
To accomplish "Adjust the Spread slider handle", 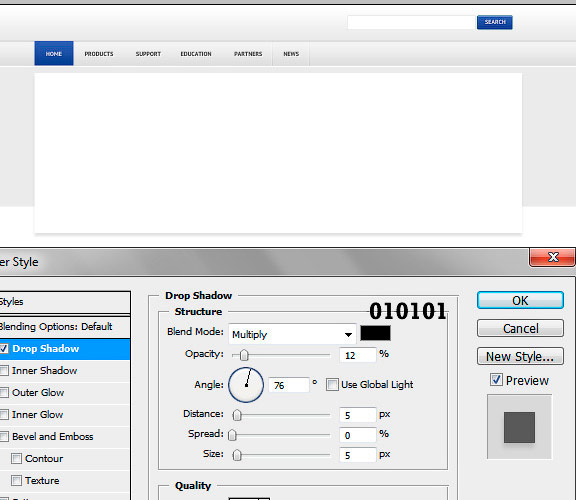I will click(232, 435).
